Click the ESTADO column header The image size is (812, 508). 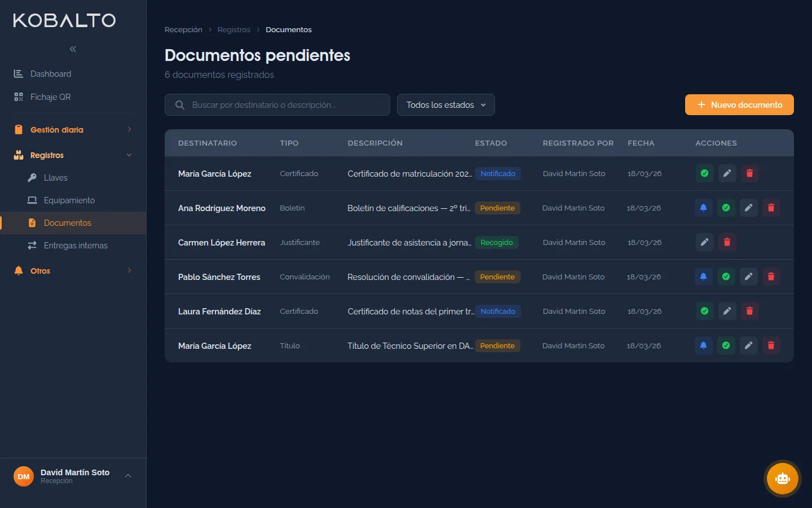pyautogui.click(x=491, y=143)
